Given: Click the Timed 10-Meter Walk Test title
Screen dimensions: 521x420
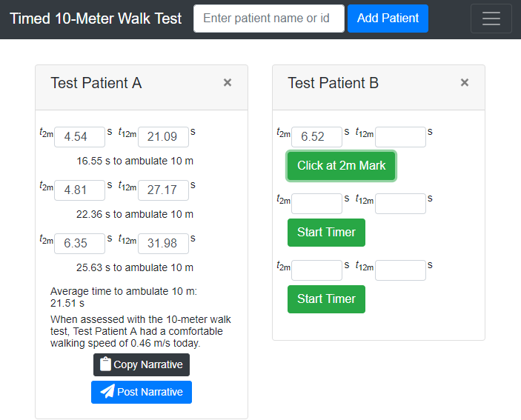Looking at the screenshot, I should point(96,19).
